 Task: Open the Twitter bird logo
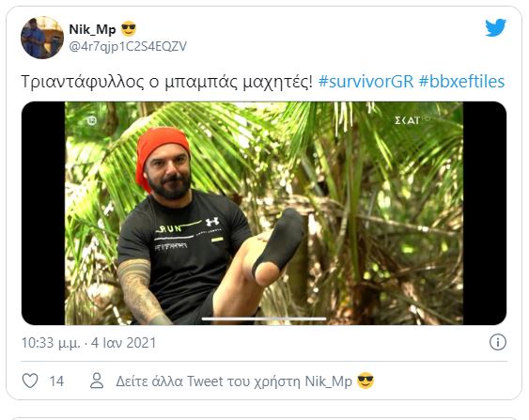[495, 27]
